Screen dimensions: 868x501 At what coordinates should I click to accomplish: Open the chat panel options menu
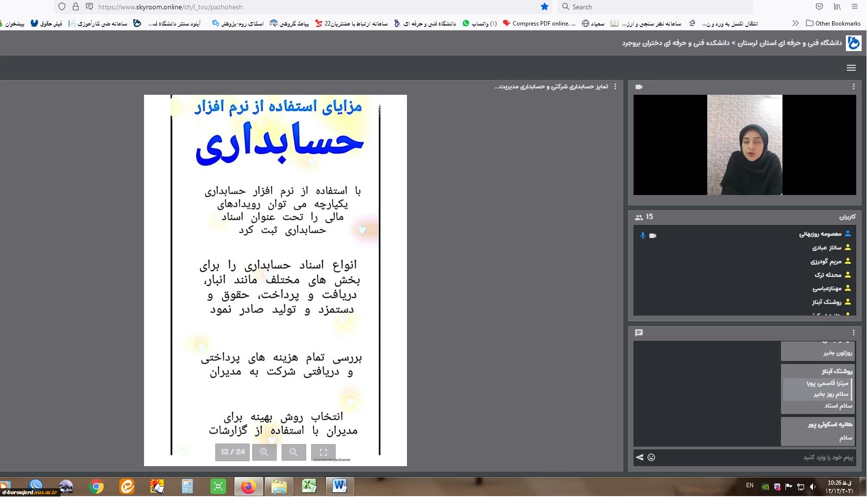854,333
